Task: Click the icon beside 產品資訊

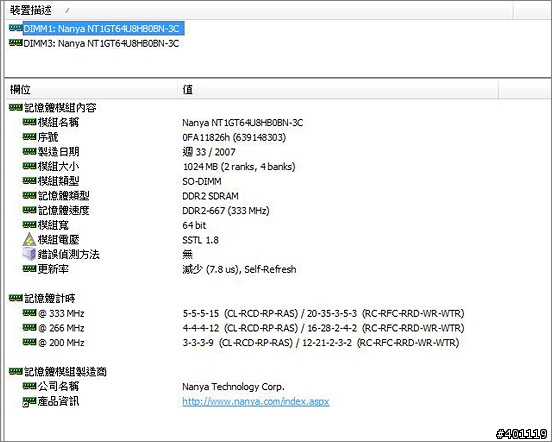Action: [29, 402]
